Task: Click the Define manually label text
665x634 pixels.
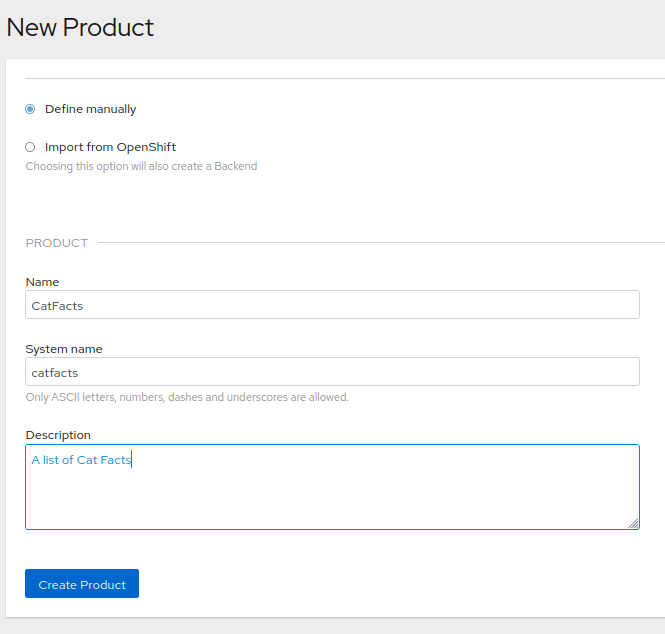Action: [x=90, y=109]
